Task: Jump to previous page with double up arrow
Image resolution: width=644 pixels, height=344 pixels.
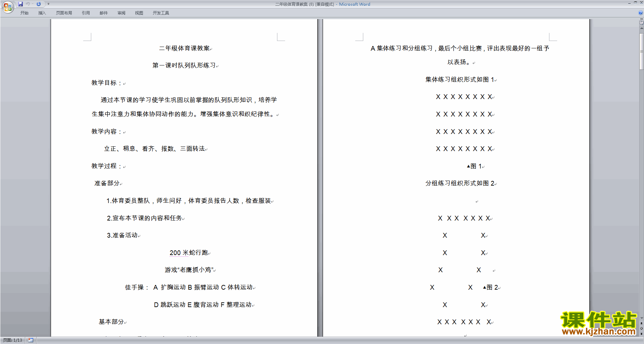Action: point(641,324)
